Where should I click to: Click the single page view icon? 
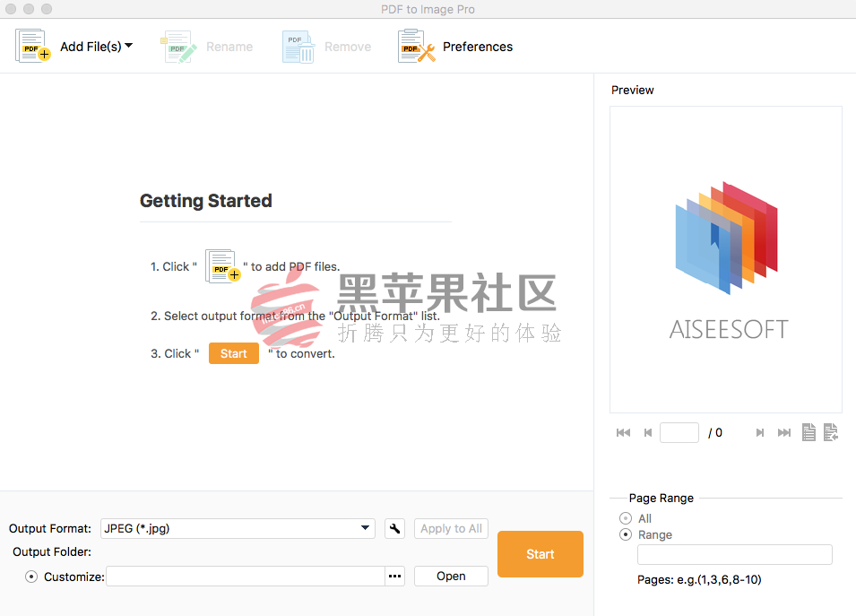click(808, 432)
